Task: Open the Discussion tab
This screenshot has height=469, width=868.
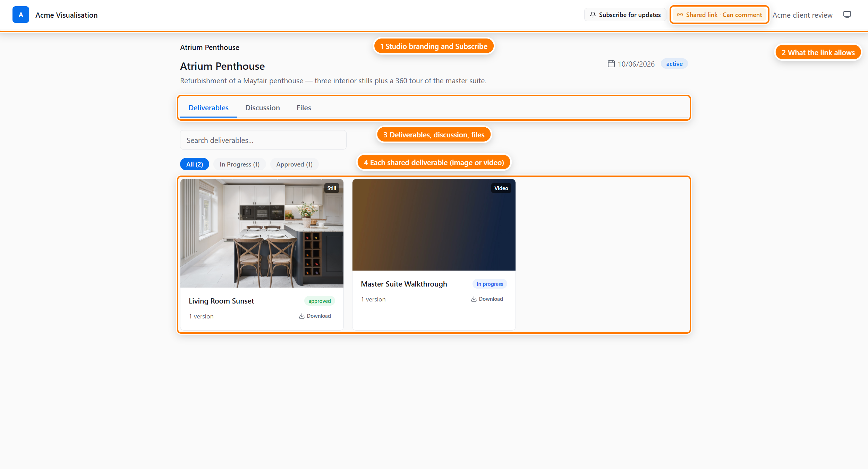Action: (x=263, y=108)
